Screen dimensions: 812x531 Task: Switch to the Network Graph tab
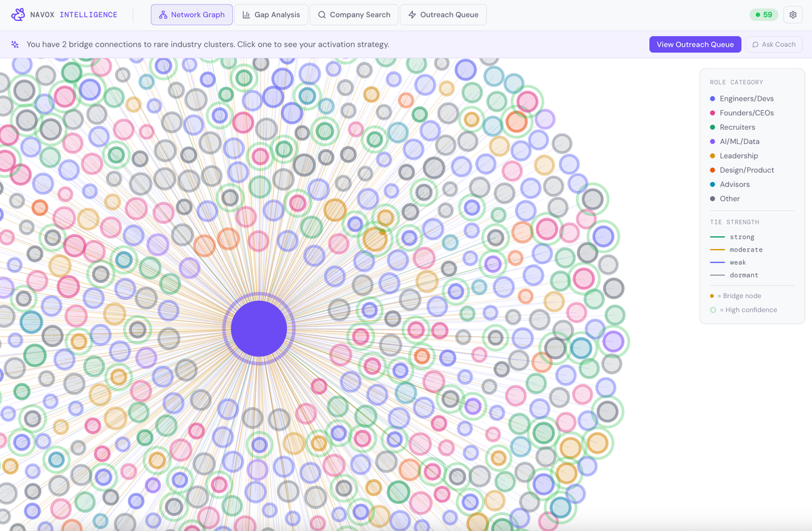[x=191, y=15]
